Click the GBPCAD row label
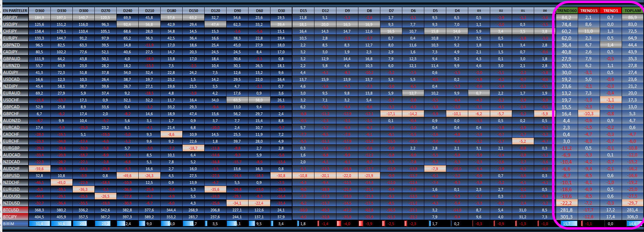Image resolution: width=644 pixels, height=232 pixels. point(15,107)
